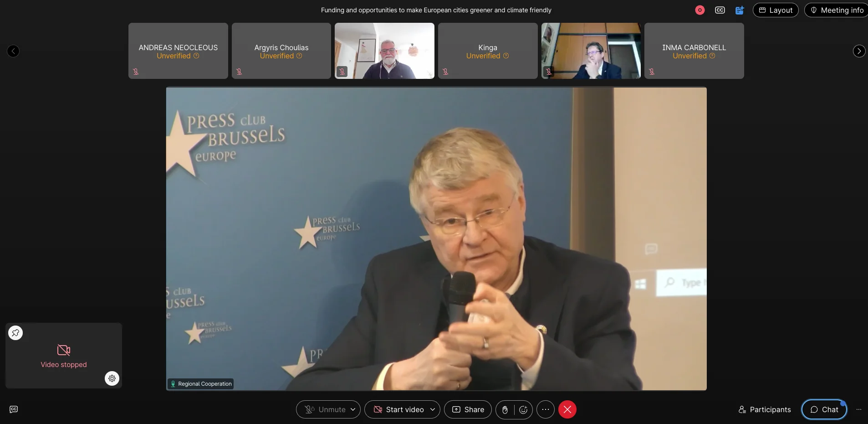Click the muted mic icon on Kinga's tile
Screen dimensions: 868x424
tap(445, 72)
